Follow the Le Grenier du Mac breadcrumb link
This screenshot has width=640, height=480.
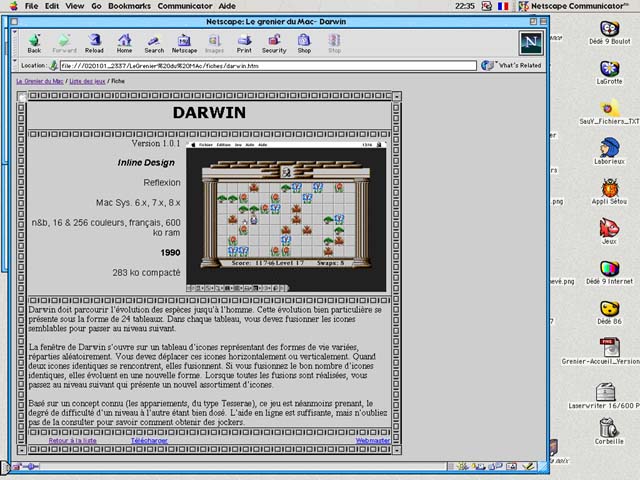[x=40, y=81]
